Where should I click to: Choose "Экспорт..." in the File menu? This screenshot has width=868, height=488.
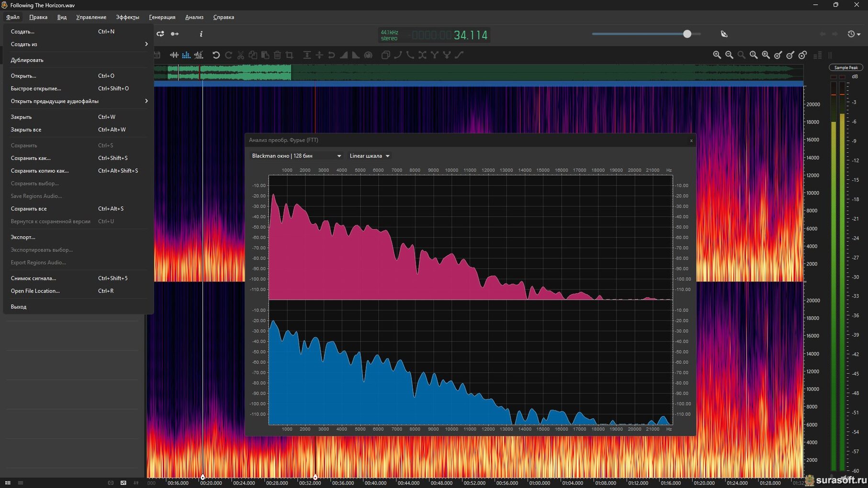point(23,237)
